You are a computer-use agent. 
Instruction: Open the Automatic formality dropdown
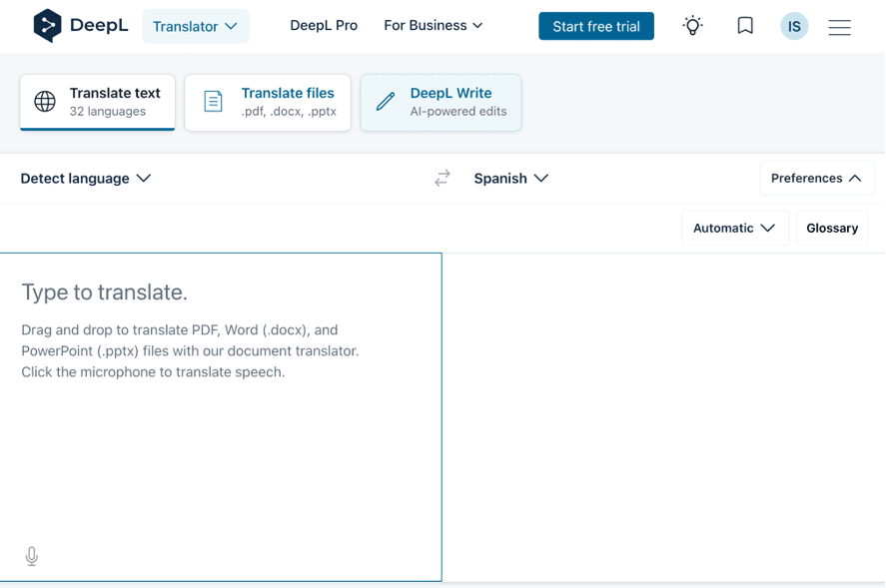735,228
